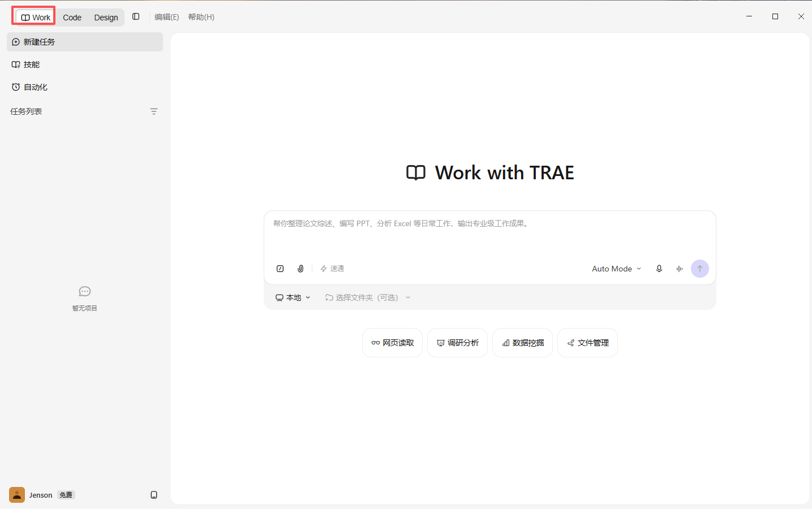Open the 本地 environment dropdown
The image size is (812, 509).
click(293, 297)
